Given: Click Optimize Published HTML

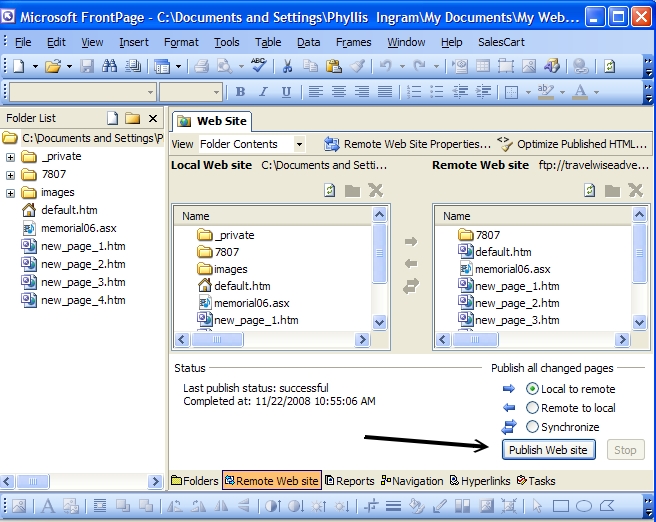Looking at the screenshot, I should tap(572, 144).
